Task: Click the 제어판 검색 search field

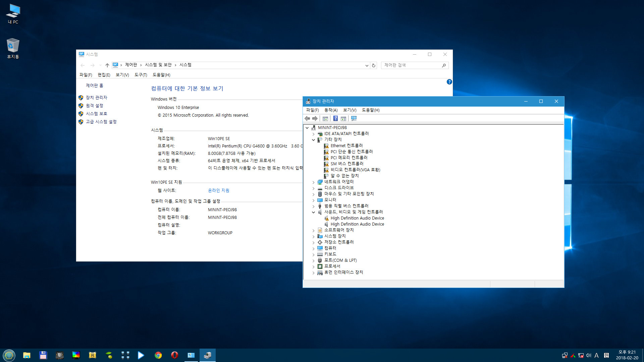Action: point(415,65)
